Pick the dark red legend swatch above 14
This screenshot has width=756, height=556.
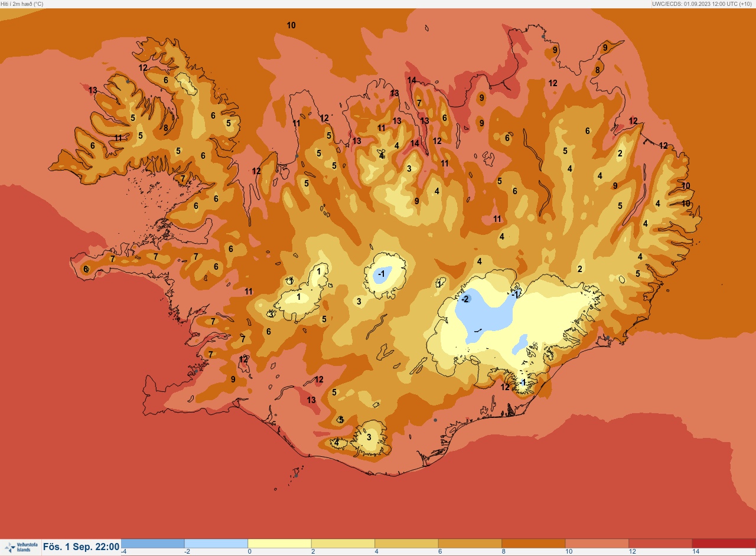tap(724, 544)
